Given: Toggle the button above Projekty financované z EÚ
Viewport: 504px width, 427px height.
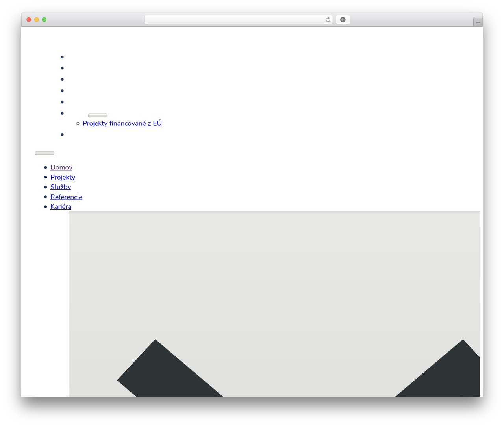Looking at the screenshot, I should (x=98, y=115).
